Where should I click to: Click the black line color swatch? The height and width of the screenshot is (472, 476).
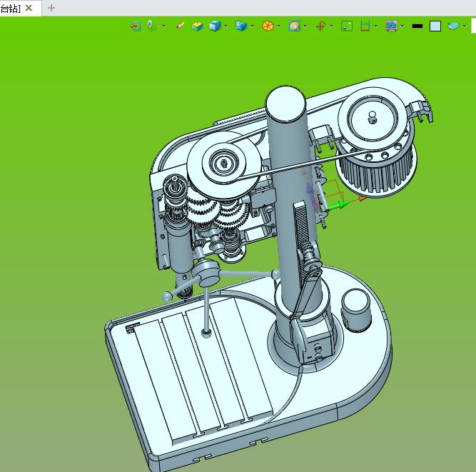(417, 26)
